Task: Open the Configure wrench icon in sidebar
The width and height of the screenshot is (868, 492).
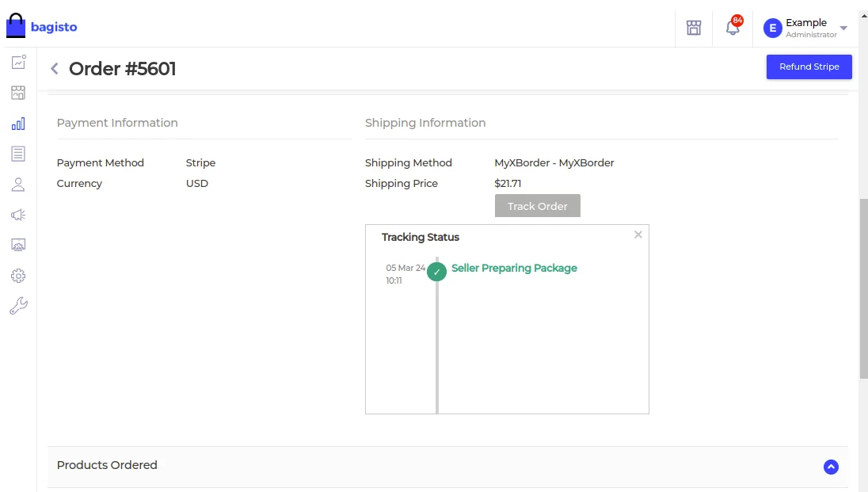Action: pos(18,306)
